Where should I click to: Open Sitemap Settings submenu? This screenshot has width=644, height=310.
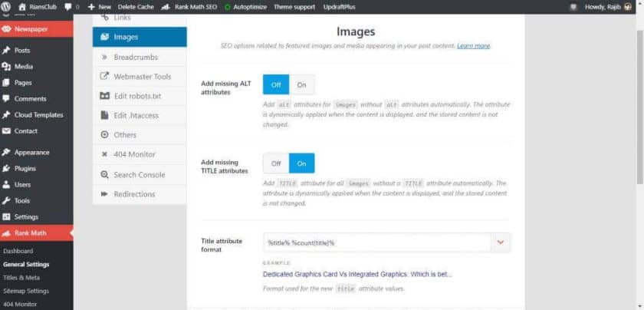pos(26,291)
